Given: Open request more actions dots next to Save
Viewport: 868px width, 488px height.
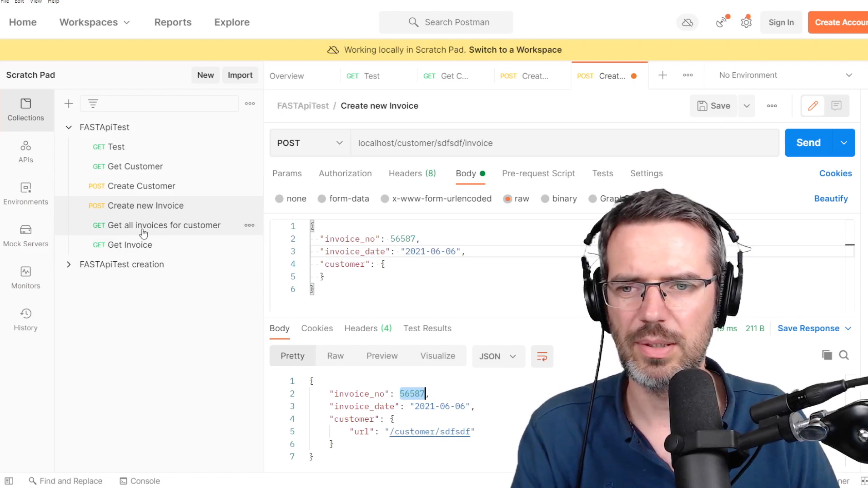Looking at the screenshot, I should (772, 106).
